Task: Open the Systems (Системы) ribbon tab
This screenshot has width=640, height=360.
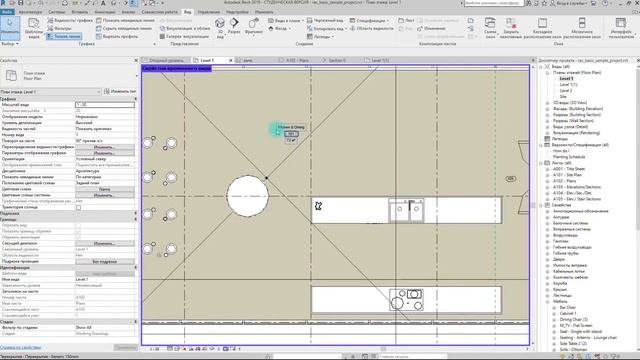Action: point(56,12)
